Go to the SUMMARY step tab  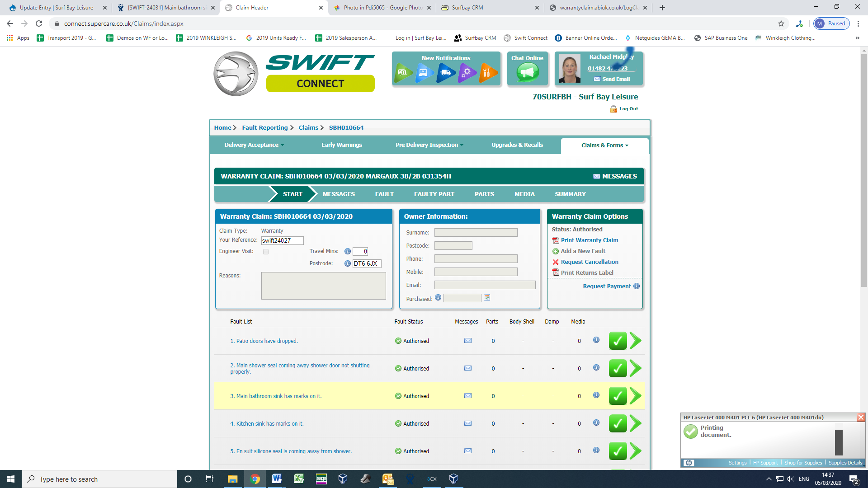point(570,194)
